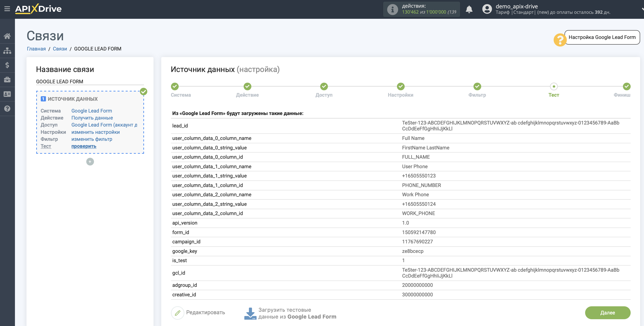Click the PHONE_NUMBER value
Viewport: 644px width, 326px height.
coord(421,185)
